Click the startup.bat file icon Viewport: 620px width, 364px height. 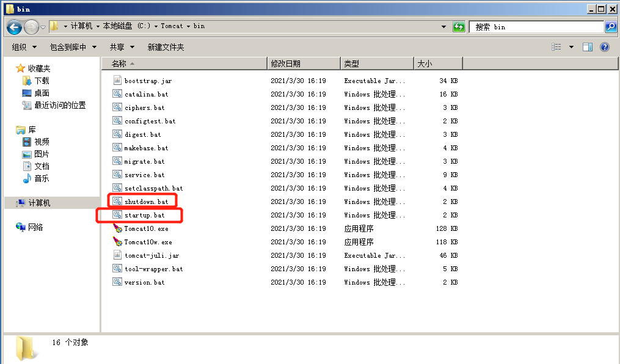[118, 215]
